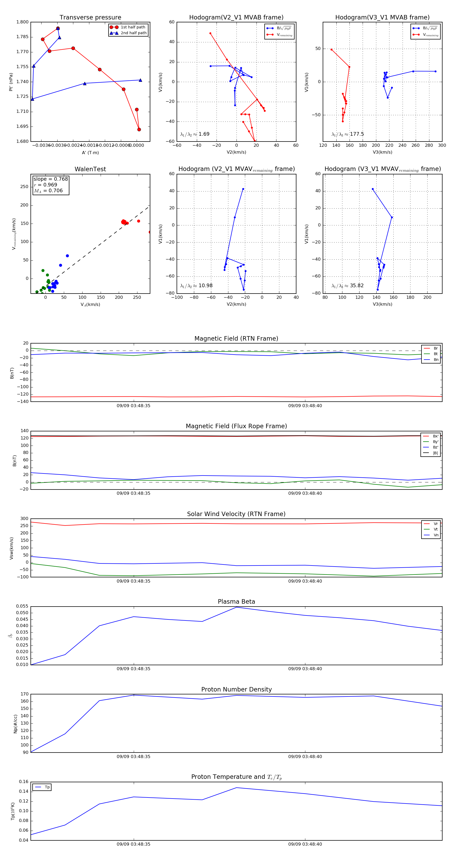Click the 'Proton Temperature and Te/Tp' title
The image size is (473, 868).
pos(236,777)
